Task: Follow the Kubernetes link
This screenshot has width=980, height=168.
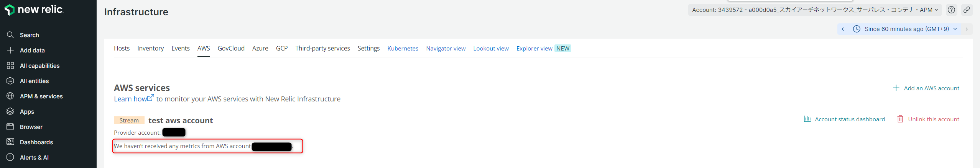Action: 403,49
